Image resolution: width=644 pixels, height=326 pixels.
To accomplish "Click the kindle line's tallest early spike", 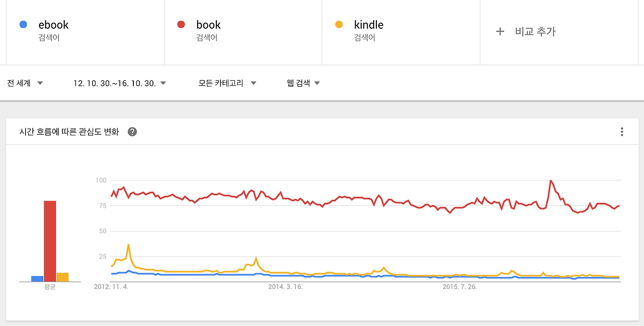I will coord(129,245).
